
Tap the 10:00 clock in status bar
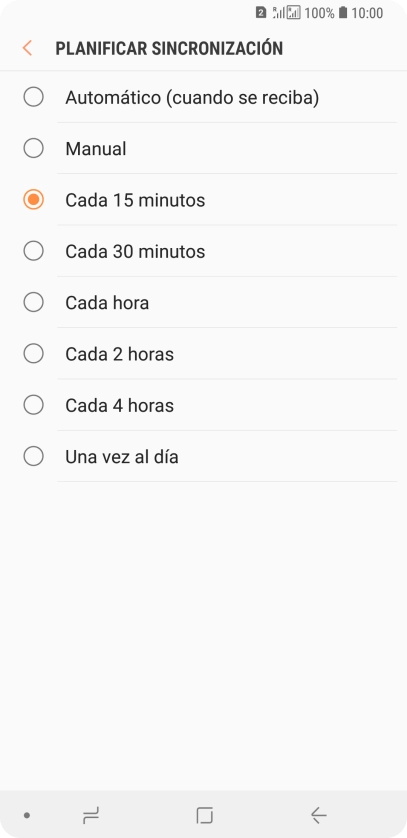[367, 13]
